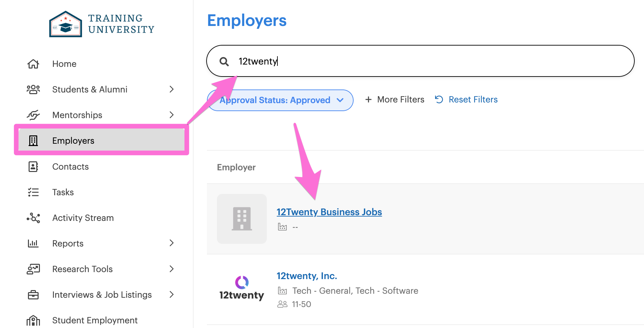
Task: Click More Filters button
Action: click(395, 99)
